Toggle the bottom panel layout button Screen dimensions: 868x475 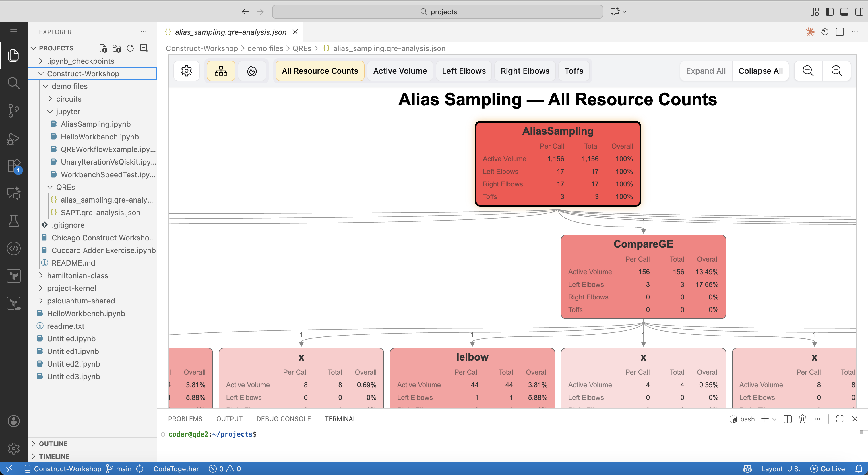pos(844,12)
